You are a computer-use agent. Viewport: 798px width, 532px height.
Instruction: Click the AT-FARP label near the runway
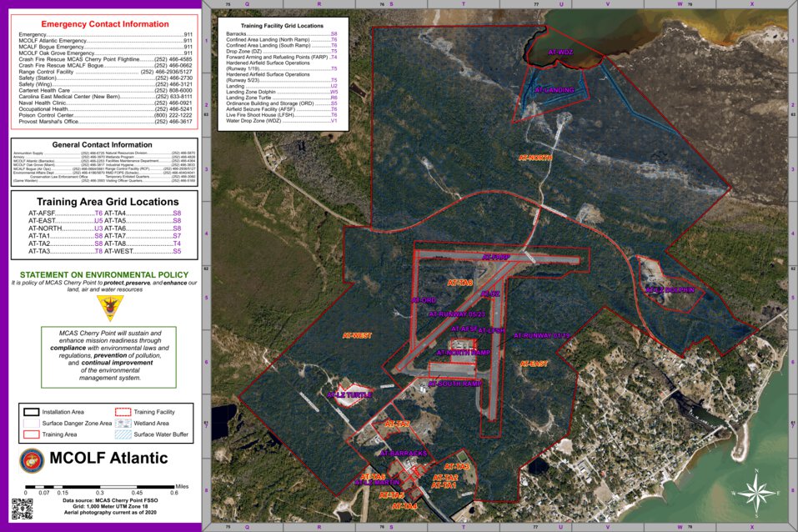(495, 258)
